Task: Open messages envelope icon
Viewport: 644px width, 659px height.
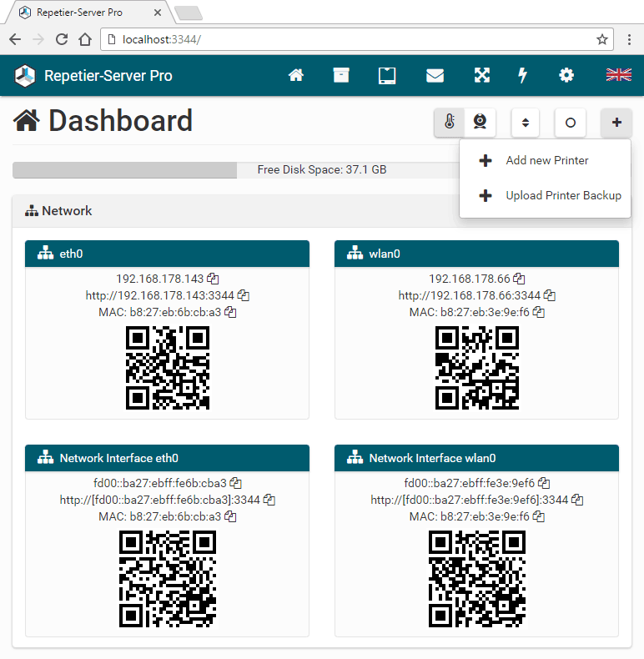Action: pyautogui.click(x=435, y=76)
